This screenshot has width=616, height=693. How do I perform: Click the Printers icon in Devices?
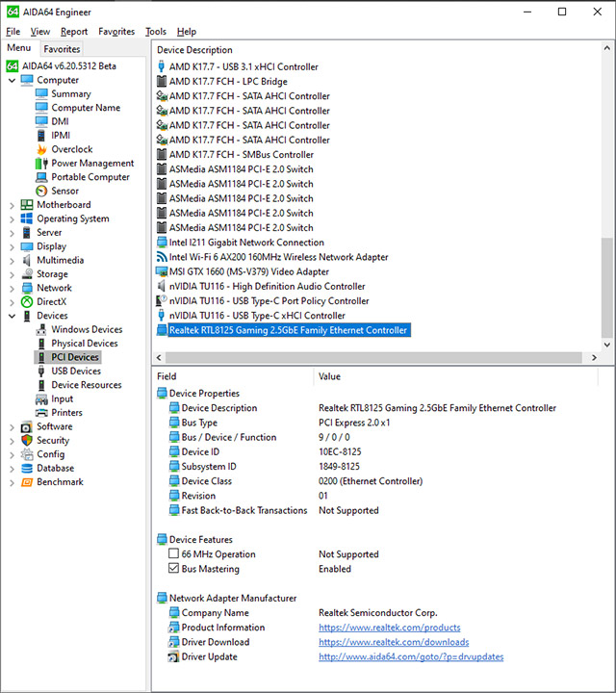pyautogui.click(x=41, y=413)
